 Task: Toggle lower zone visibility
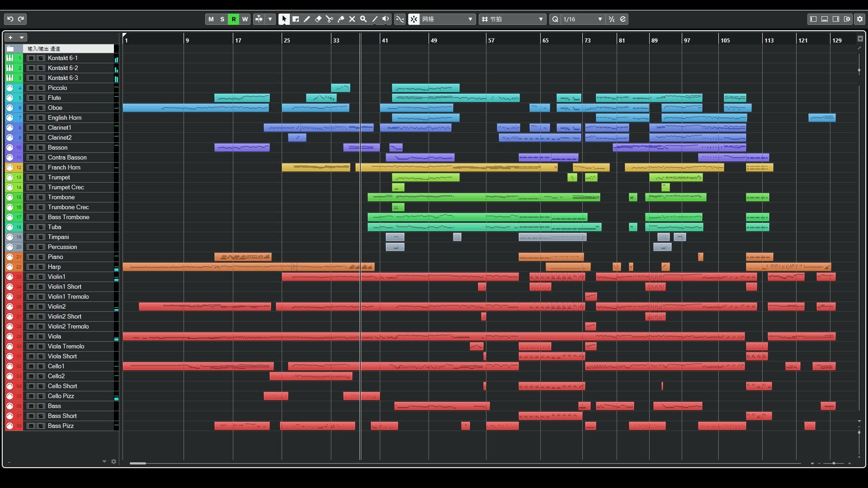tap(825, 19)
